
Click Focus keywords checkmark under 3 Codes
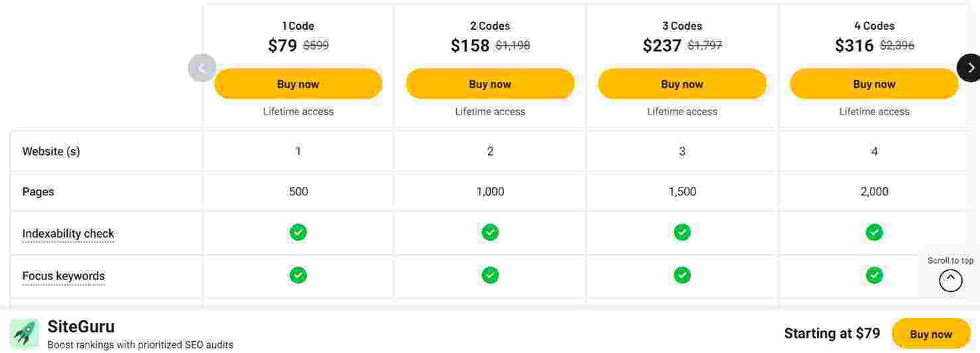(x=682, y=275)
